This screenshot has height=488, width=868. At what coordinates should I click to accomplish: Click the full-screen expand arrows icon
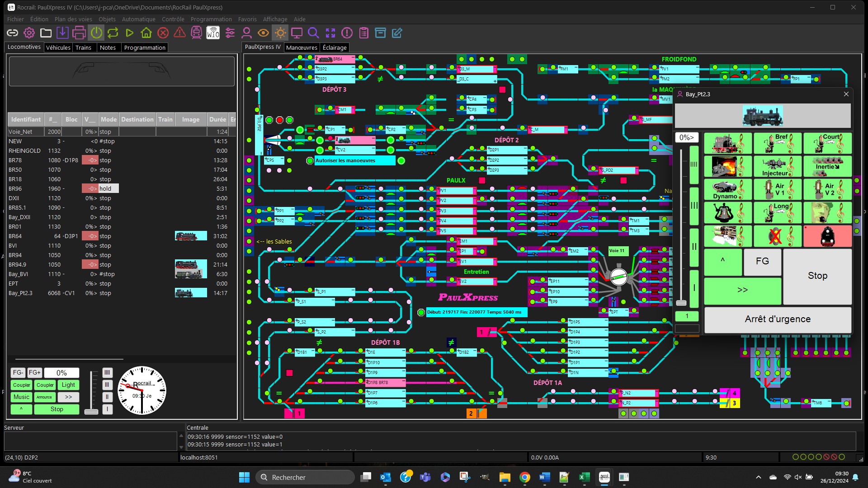click(x=330, y=33)
